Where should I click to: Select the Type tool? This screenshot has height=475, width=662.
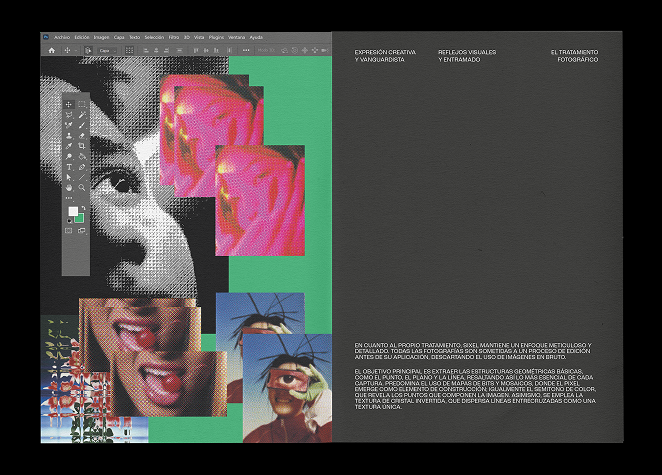[x=69, y=166]
